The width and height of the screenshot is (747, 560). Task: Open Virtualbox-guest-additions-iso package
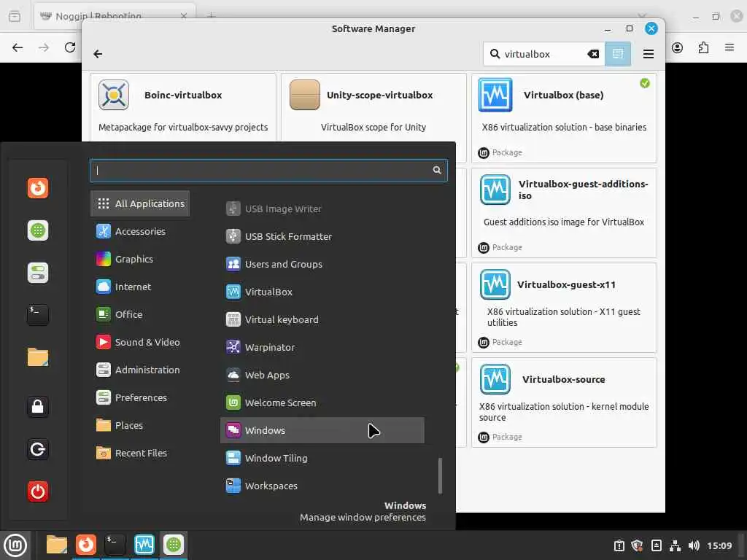(x=564, y=212)
